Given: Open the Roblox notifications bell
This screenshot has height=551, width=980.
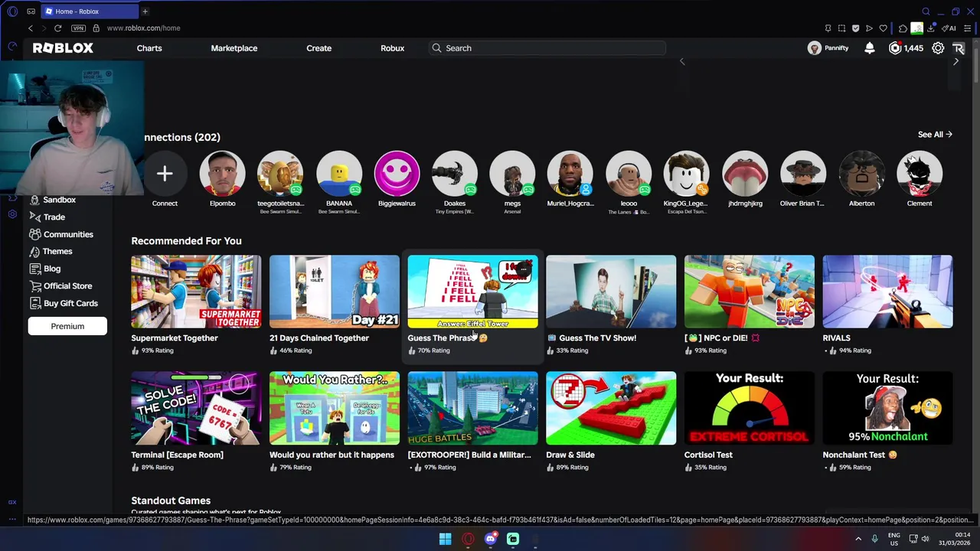Looking at the screenshot, I should pyautogui.click(x=870, y=48).
